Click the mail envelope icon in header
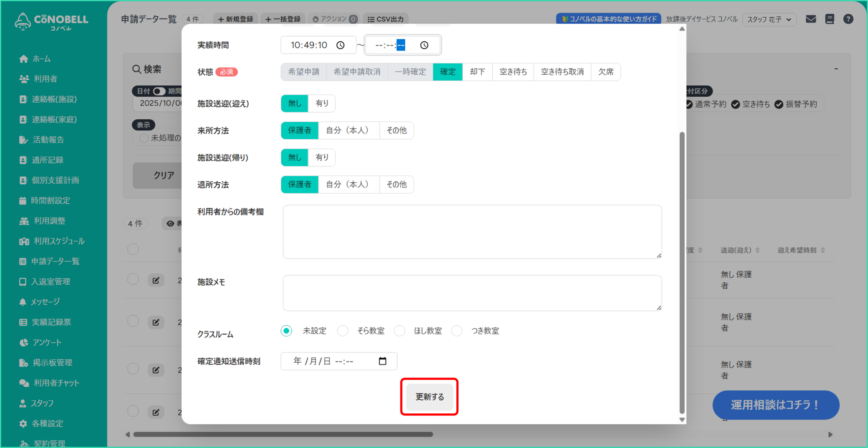868x448 pixels. (811, 19)
